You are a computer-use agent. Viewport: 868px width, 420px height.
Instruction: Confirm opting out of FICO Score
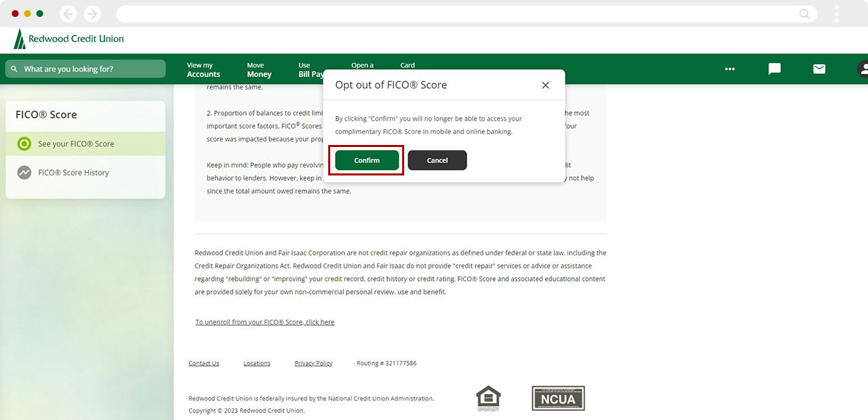[367, 161]
